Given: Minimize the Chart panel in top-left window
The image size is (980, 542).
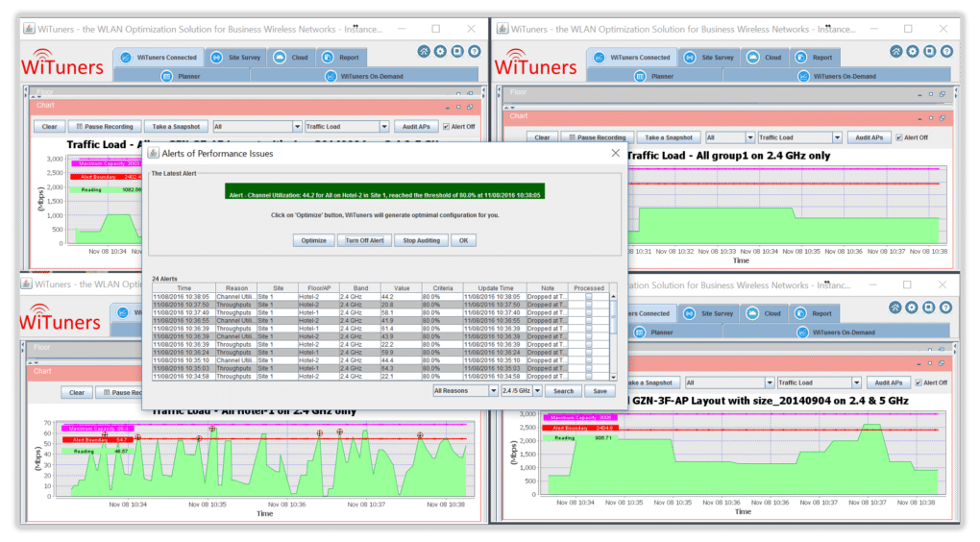Looking at the screenshot, I should (x=447, y=107).
